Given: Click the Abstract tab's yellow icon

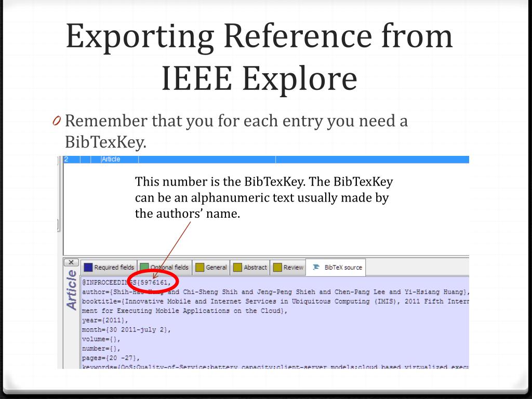Looking at the screenshot, I should [237, 268].
